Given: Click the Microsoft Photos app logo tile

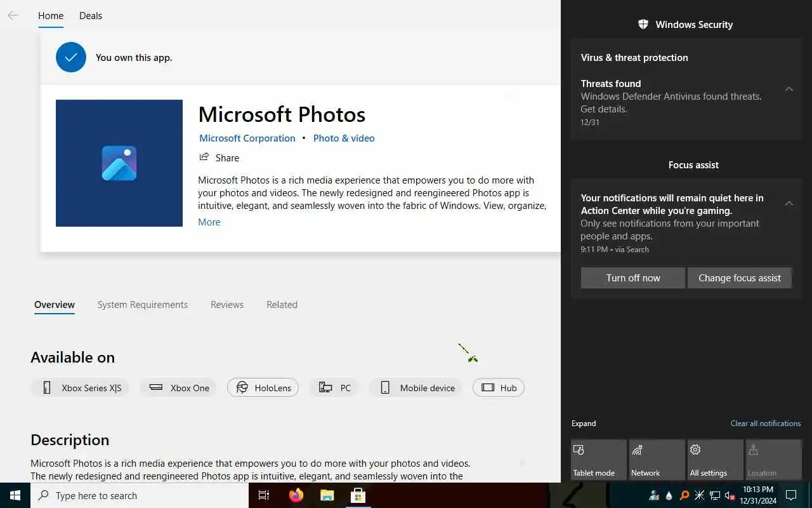Looking at the screenshot, I should point(119,163).
